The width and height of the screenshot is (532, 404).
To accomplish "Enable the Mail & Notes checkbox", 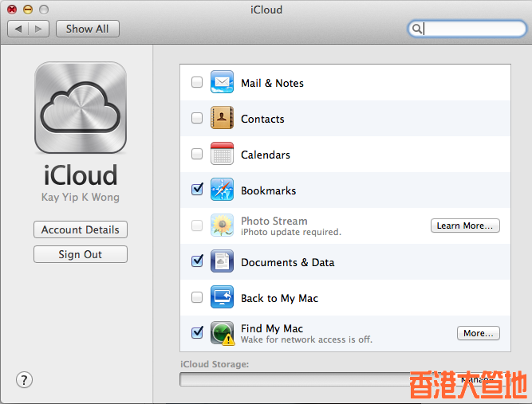I will (x=197, y=82).
